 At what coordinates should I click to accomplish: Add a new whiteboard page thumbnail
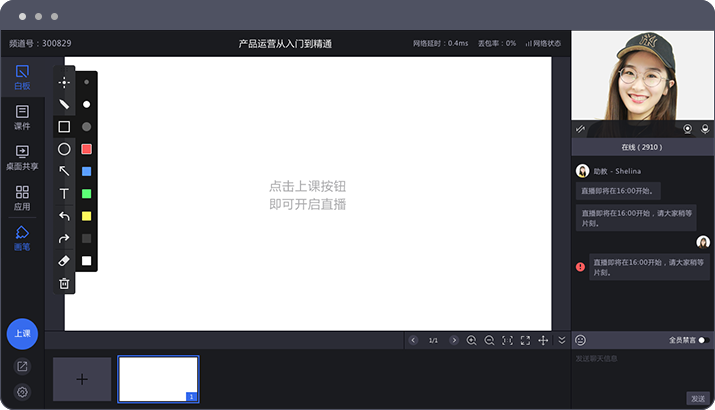pyautogui.click(x=82, y=379)
